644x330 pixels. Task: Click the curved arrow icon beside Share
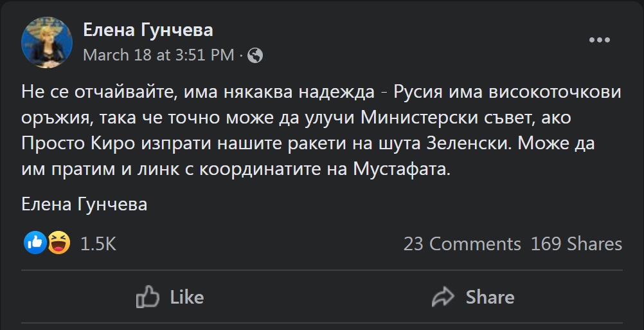click(443, 297)
